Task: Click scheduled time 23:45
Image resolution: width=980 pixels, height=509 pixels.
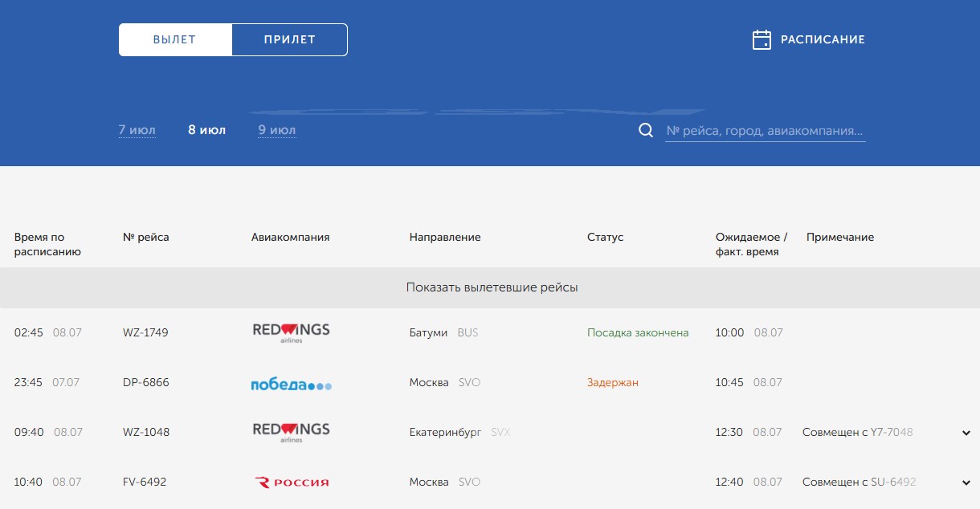Action: tap(29, 382)
